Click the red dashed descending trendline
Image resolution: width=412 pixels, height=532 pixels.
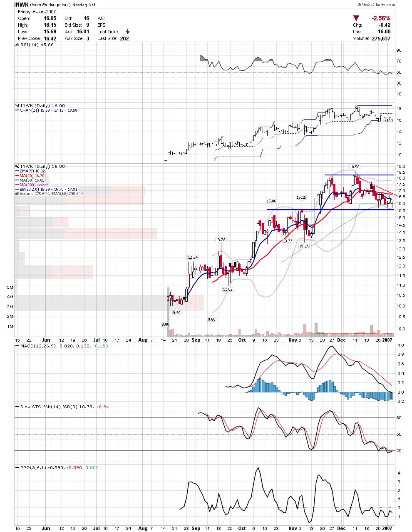377,187
